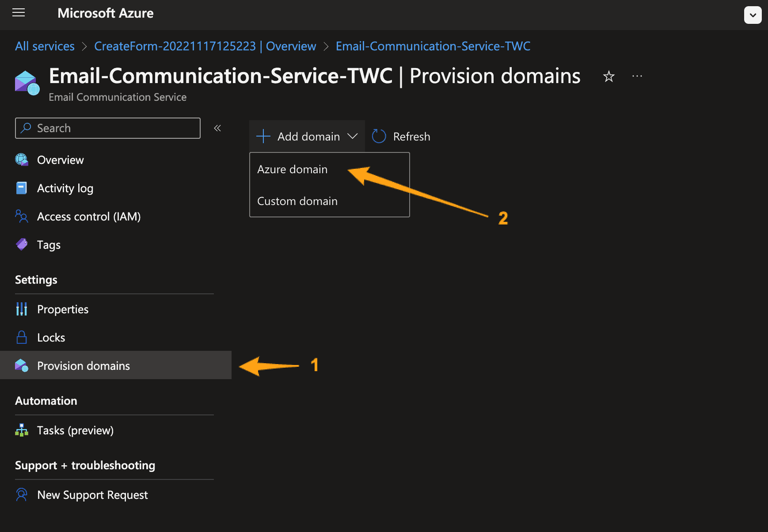
Task: Click the Email Communication Service resource icon
Action: pos(27,83)
